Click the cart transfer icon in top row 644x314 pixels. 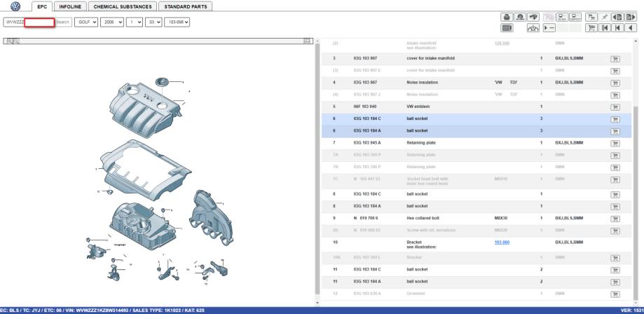(591, 17)
